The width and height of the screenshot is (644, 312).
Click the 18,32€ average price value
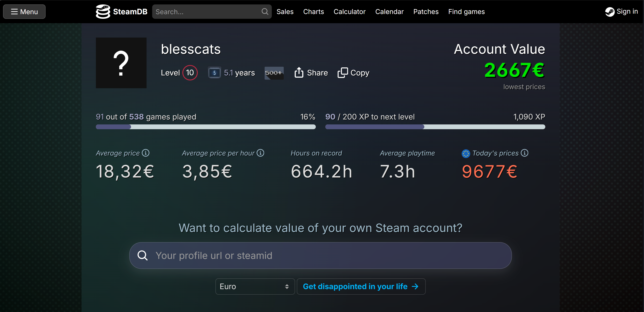click(x=125, y=172)
